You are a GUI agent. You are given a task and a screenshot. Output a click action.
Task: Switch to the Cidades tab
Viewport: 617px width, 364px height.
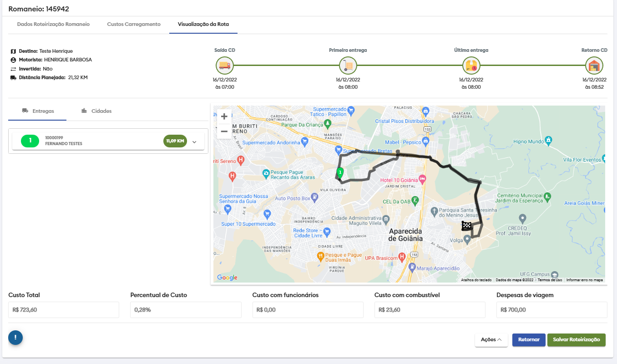tap(96, 111)
